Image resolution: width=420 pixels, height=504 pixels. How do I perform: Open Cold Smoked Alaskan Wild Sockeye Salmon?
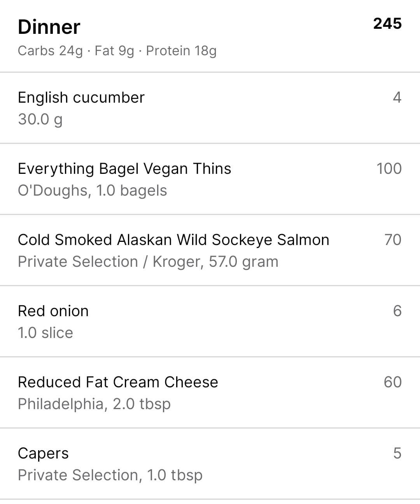pos(173,240)
